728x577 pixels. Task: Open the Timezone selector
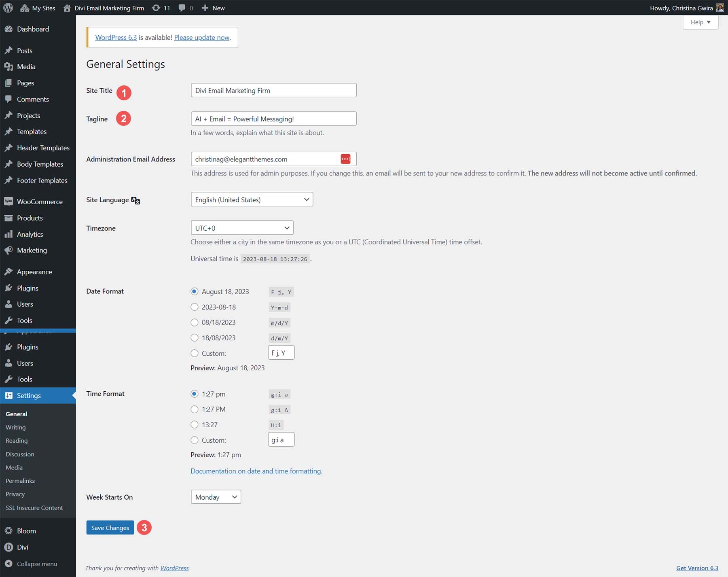tap(242, 227)
